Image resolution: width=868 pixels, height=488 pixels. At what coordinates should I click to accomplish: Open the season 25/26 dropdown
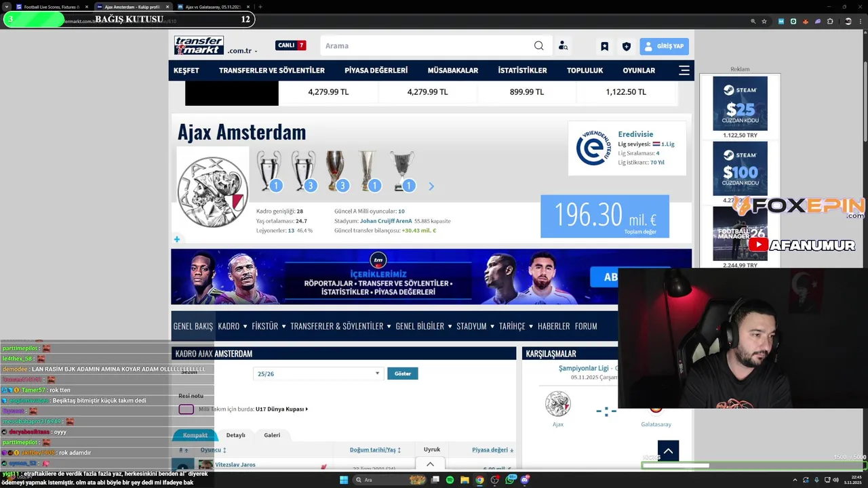coord(317,373)
